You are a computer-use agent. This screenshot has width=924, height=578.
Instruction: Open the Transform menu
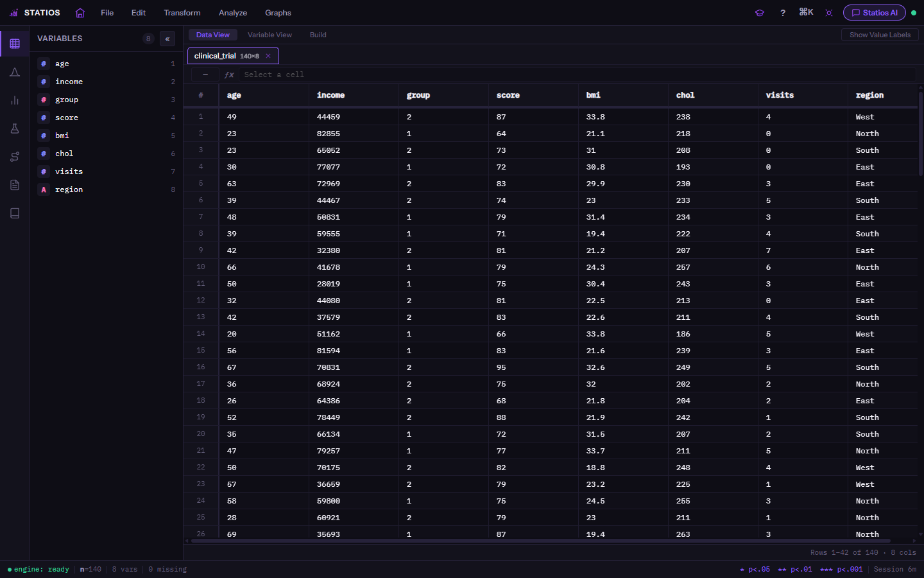tap(182, 13)
